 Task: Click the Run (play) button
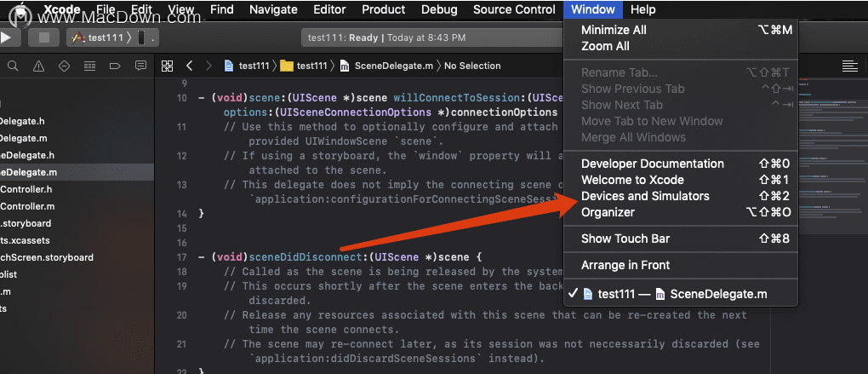[8, 37]
